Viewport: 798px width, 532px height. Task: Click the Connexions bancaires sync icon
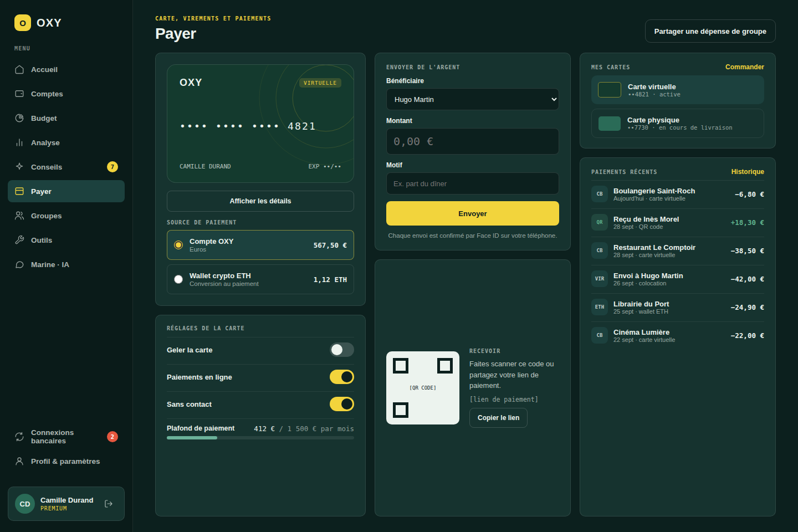click(19, 437)
